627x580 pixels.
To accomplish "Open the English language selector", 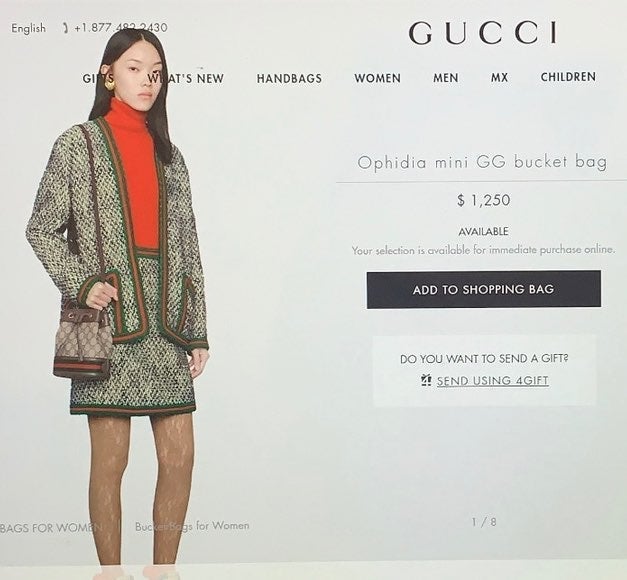I will pyautogui.click(x=28, y=28).
